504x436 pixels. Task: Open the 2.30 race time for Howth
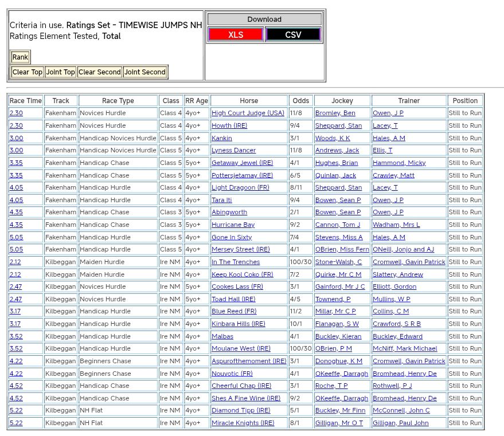[16, 126]
